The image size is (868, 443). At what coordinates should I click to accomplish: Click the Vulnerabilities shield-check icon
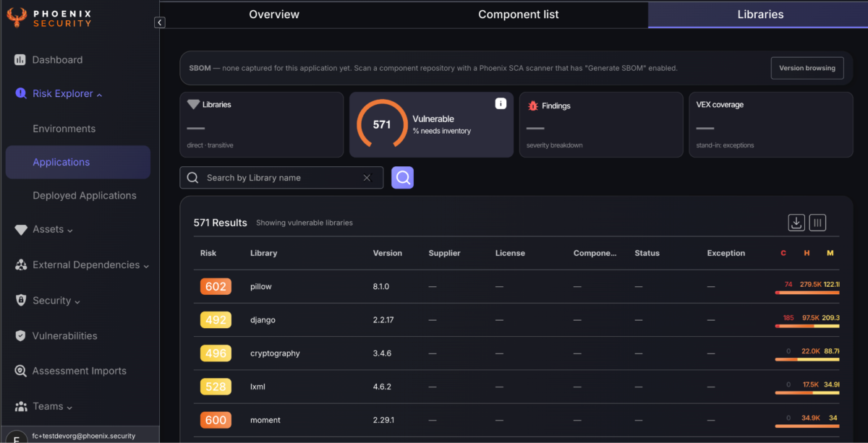click(20, 336)
